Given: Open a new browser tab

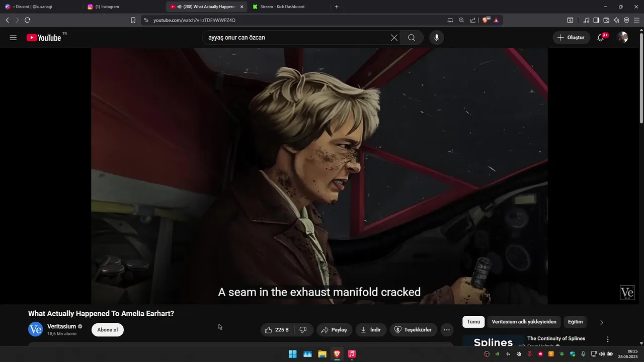Looking at the screenshot, I should [337, 7].
